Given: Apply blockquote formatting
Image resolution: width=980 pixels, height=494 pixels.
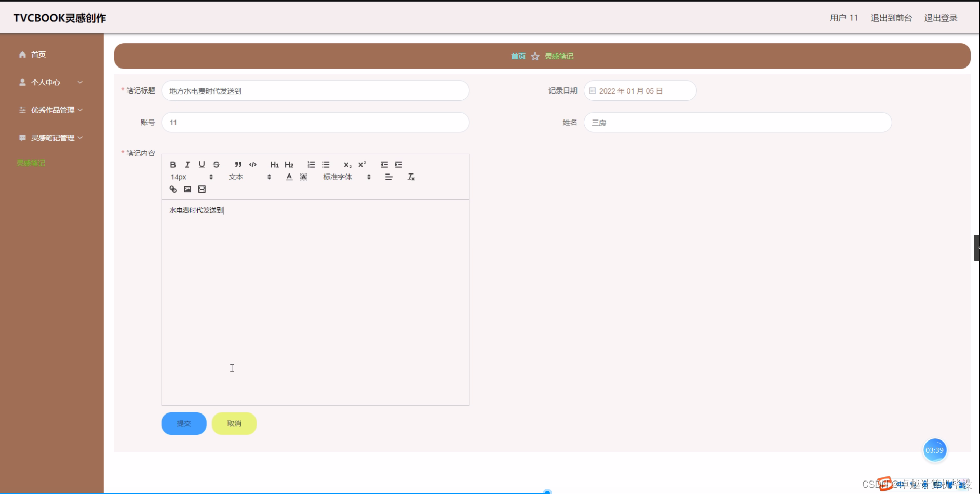Looking at the screenshot, I should point(238,165).
